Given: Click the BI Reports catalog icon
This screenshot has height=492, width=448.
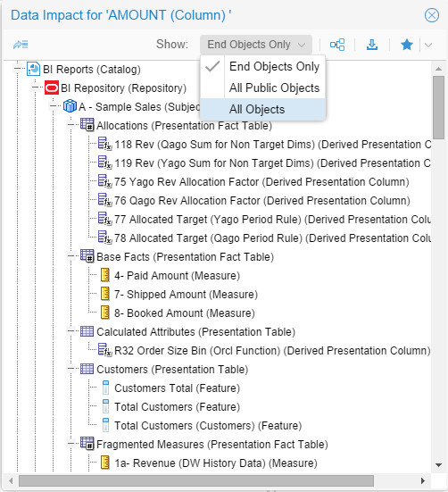Looking at the screenshot, I should 33,69.
